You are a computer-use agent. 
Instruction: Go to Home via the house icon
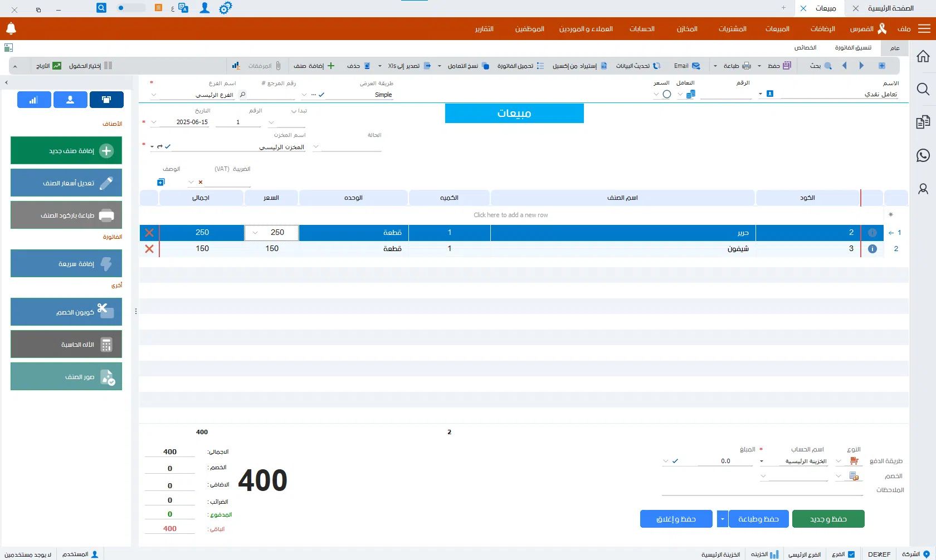[x=923, y=56]
